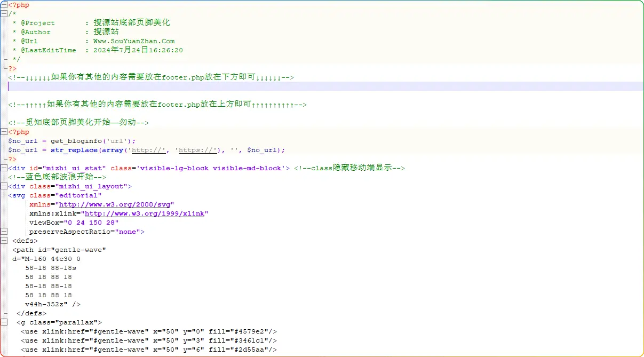Place cursor on the highlighted empty line
The height and width of the screenshot is (357, 644).
tap(213, 86)
